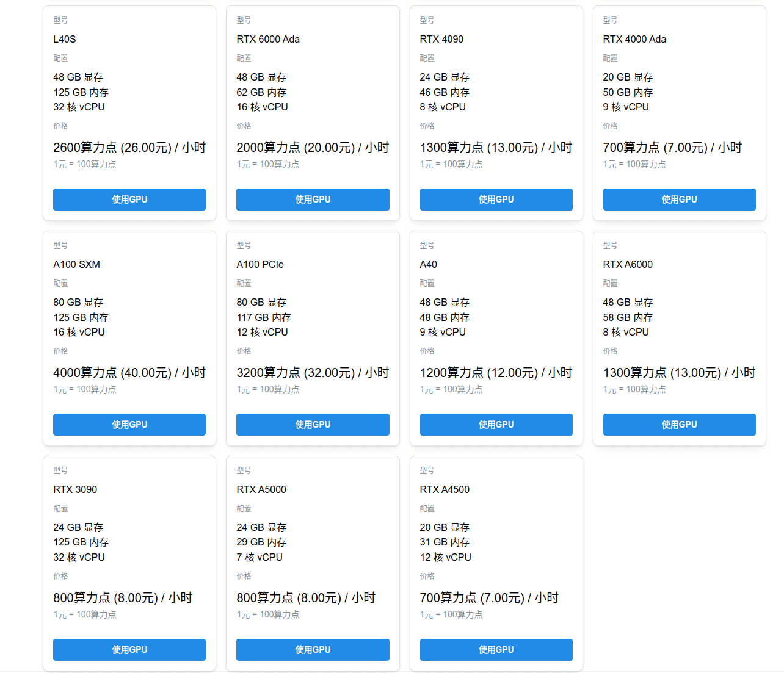Click 使用GPU for RTX 6000 Ada

tap(313, 200)
